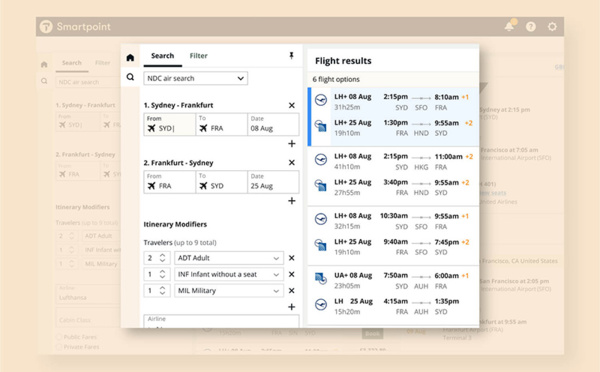Click airline icon on 3:40pm FRA HND flight
The width and height of the screenshot is (600, 372).
(321, 185)
